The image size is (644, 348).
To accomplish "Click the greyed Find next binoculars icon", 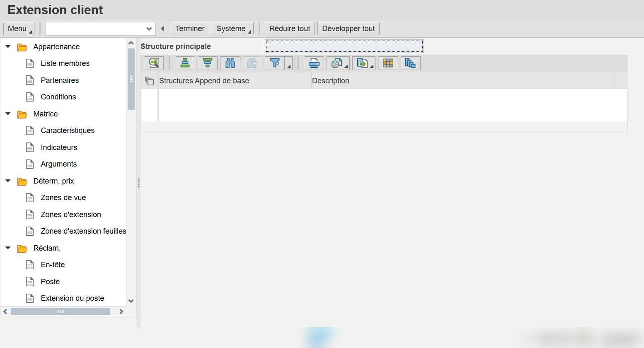I will click(252, 63).
